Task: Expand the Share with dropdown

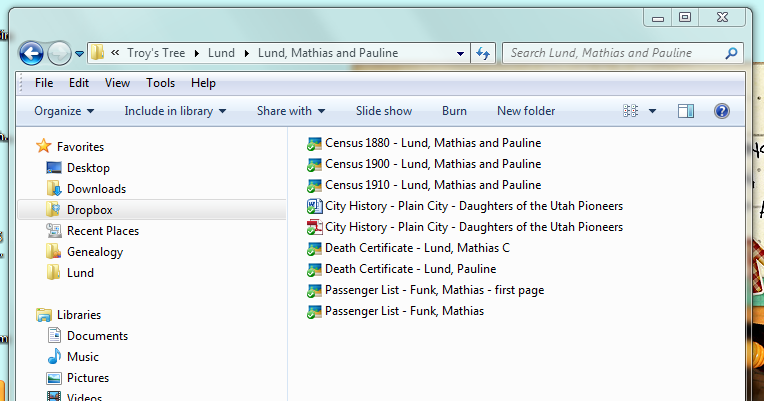Action: 291,111
